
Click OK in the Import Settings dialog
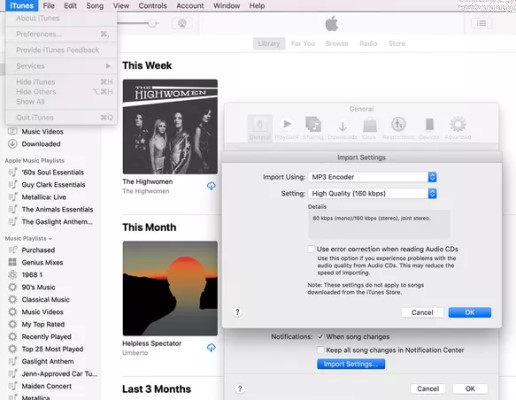(x=470, y=312)
